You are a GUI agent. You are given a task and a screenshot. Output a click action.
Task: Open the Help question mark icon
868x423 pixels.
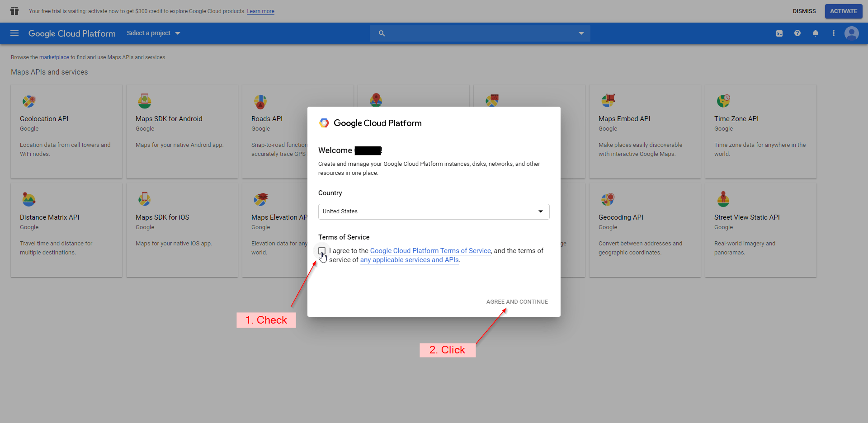coord(797,33)
